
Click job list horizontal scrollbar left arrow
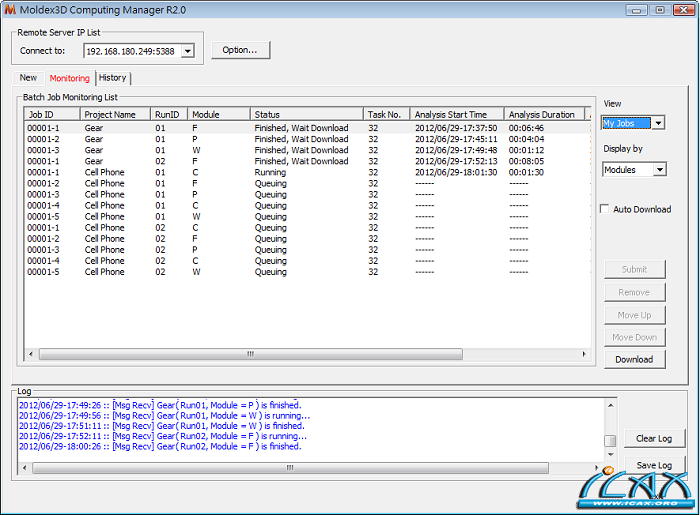(x=31, y=354)
